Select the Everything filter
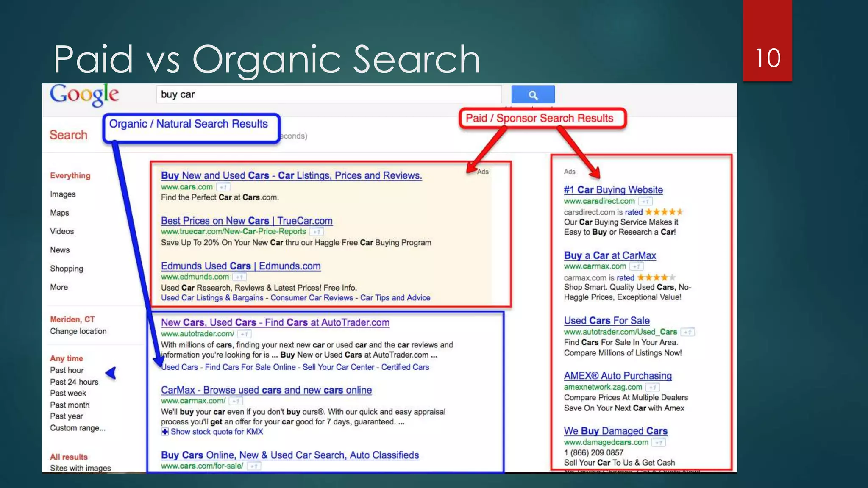This screenshot has height=488, width=868. [x=70, y=175]
